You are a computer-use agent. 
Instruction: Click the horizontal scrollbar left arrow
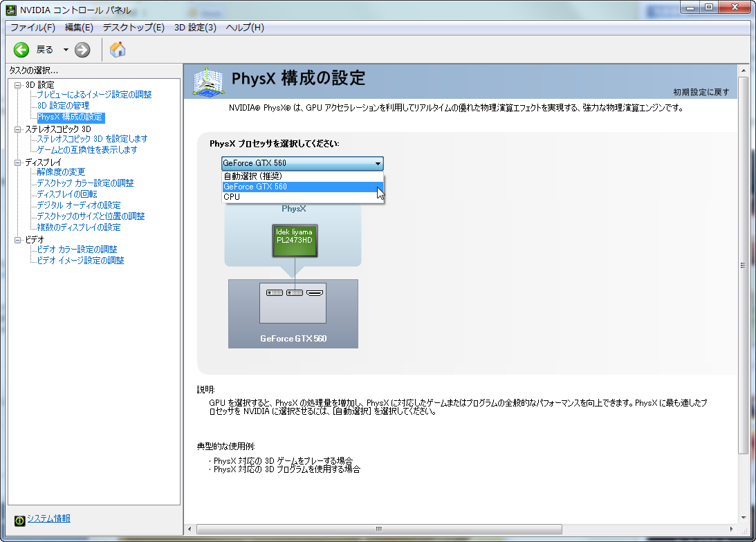click(190, 529)
